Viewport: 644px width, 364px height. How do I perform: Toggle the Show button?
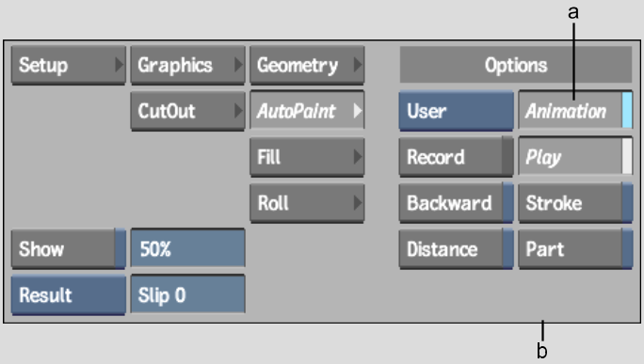pyautogui.click(x=69, y=249)
